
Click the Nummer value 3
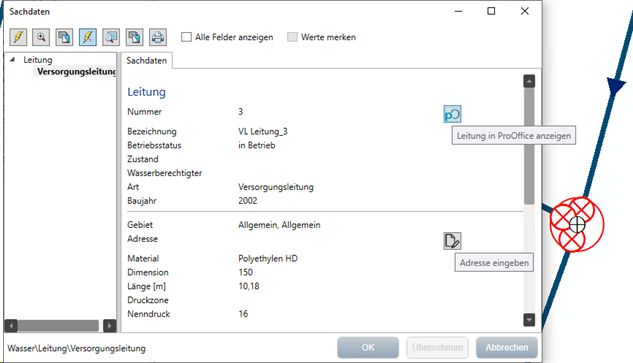tap(241, 111)
